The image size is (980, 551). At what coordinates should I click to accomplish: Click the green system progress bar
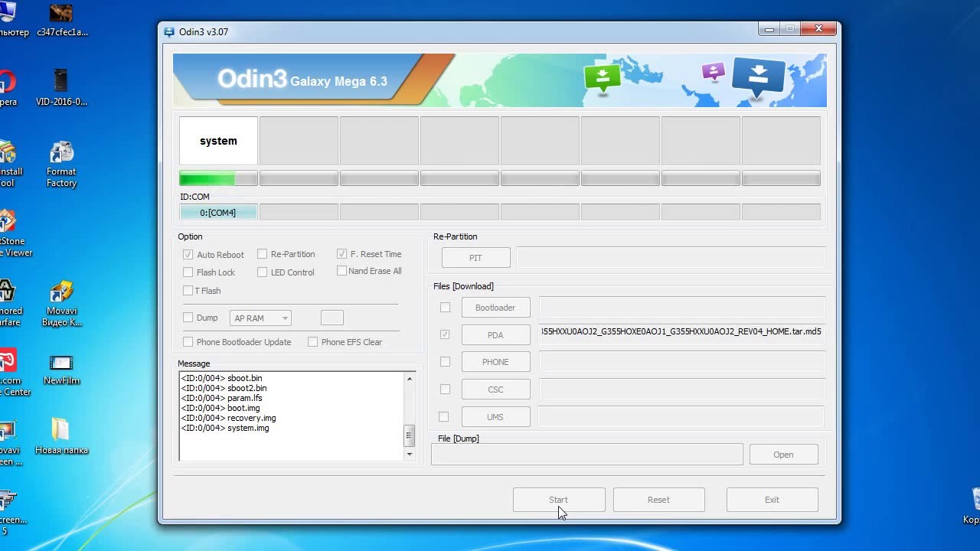tap(218, 178)
